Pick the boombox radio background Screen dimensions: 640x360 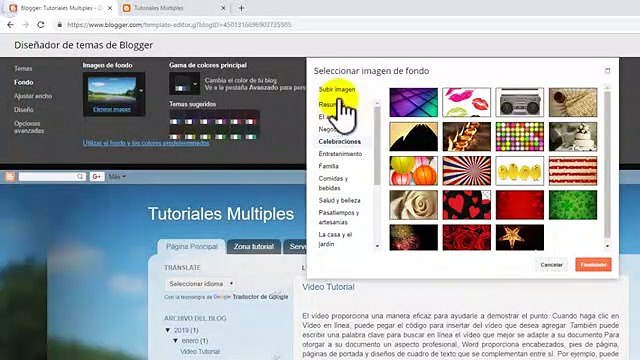[x=520, y=102]
